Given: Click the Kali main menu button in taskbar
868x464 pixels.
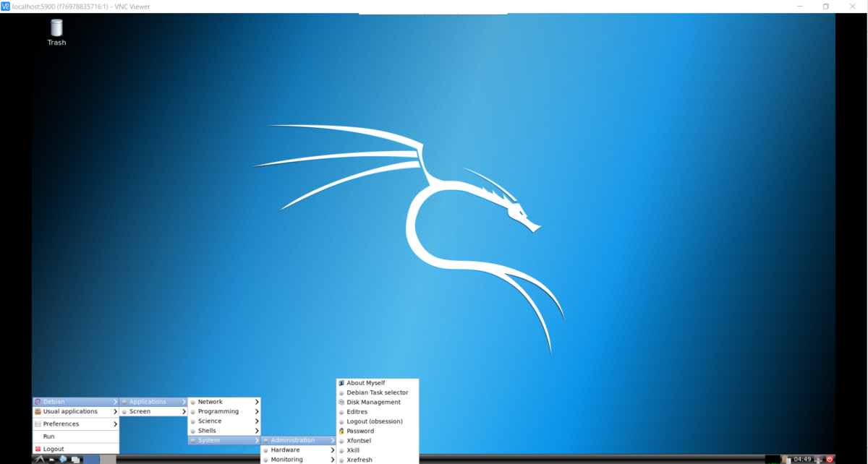Looking at the screenshot, I should [x=39, y=459].
